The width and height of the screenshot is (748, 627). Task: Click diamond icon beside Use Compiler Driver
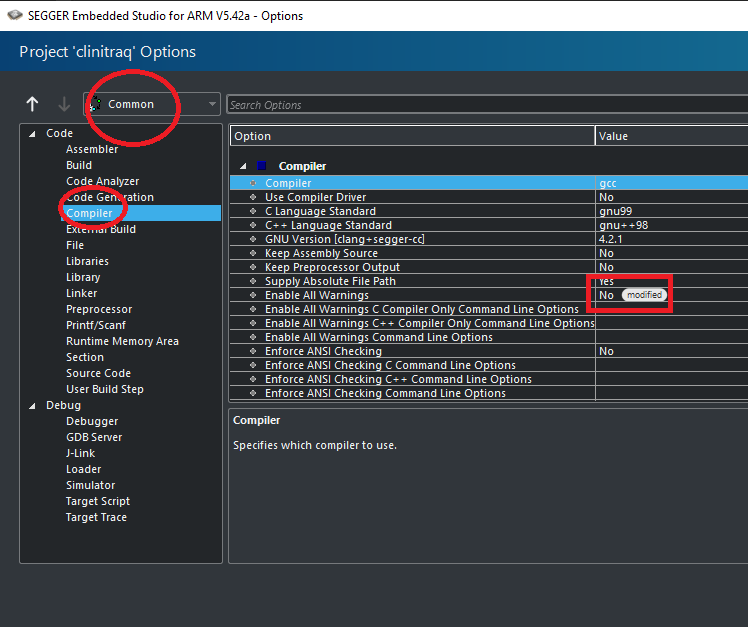click(x=253, y=197)
